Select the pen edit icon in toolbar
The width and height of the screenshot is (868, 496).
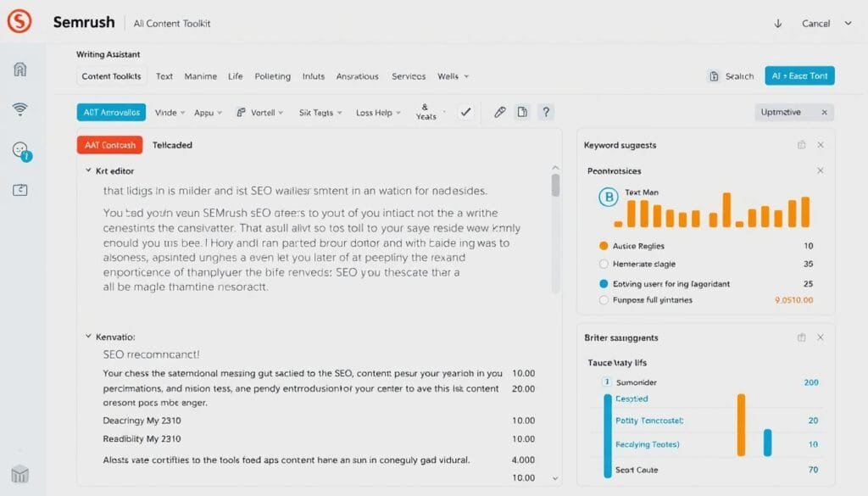pyautogui.click(x=499, y=112)
